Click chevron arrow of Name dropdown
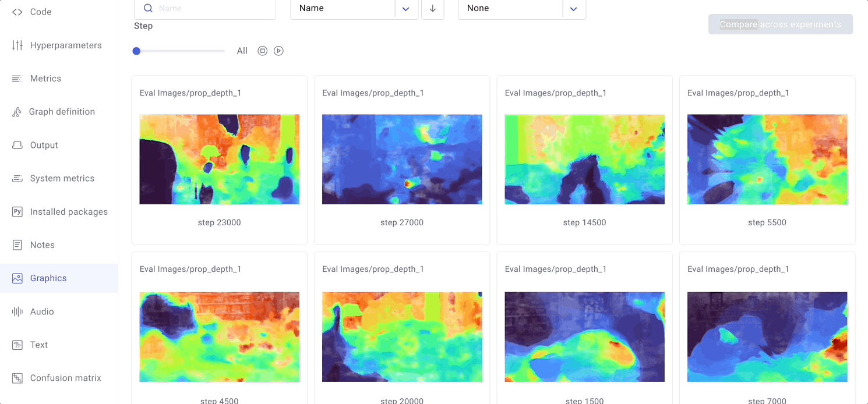Image resolution: width=868 pixels, height=404 pixels. 406,9
